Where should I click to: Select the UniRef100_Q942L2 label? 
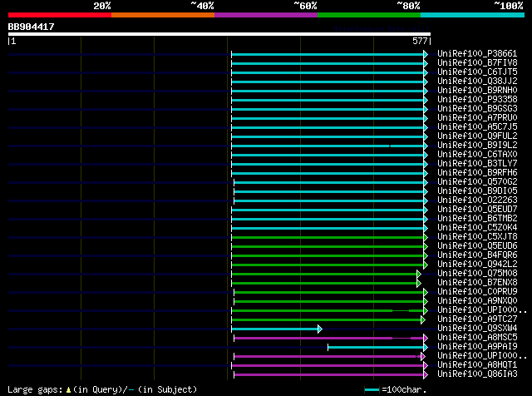click(477, 265)
